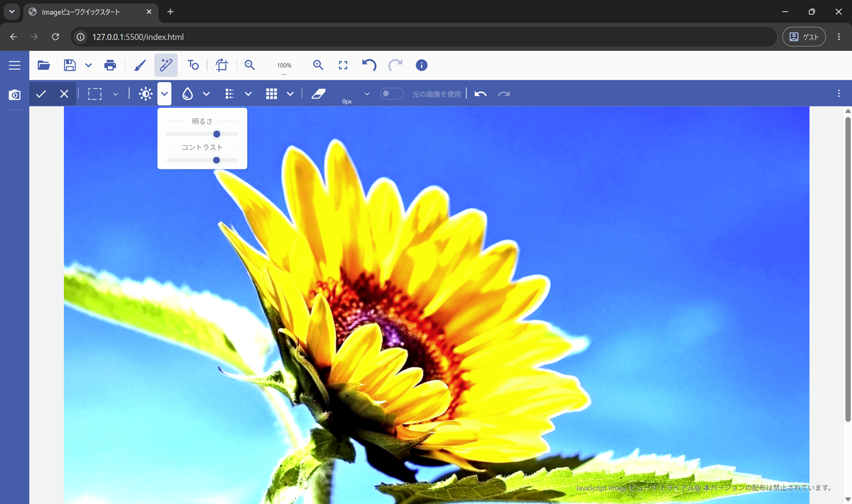Apply changes with the checkmark icon

coord(41,94)
